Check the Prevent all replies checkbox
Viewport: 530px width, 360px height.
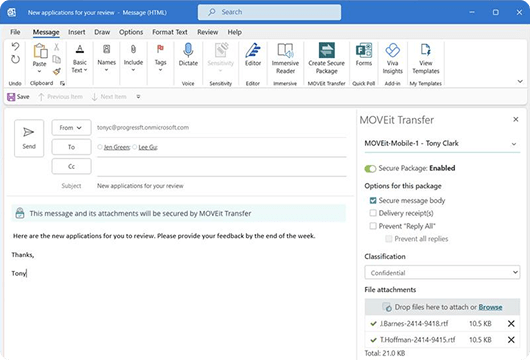[x=389, y=239]
